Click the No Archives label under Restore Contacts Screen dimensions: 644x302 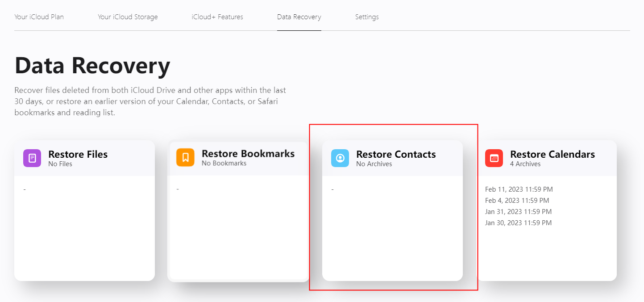point(374,164)
